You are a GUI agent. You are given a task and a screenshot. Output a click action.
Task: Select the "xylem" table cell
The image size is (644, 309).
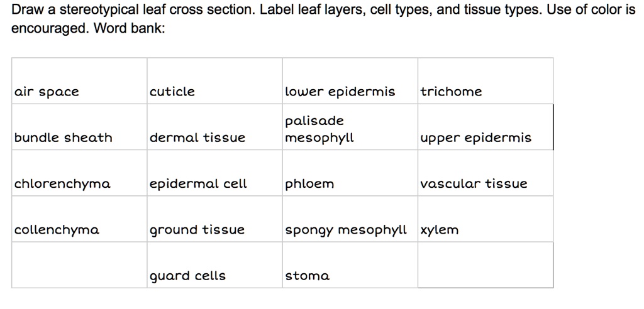(440, 230)
